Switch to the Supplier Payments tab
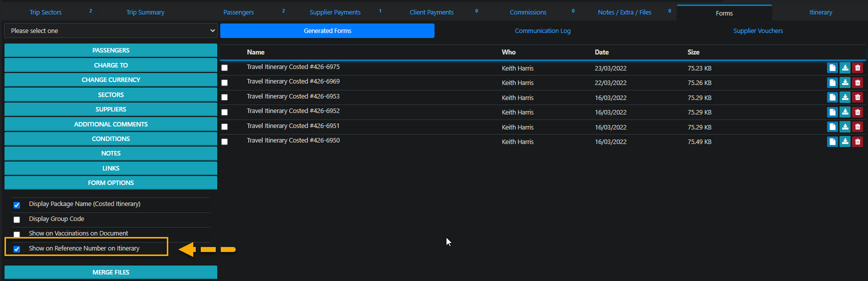868x281 pixels. tap(335, 12)
